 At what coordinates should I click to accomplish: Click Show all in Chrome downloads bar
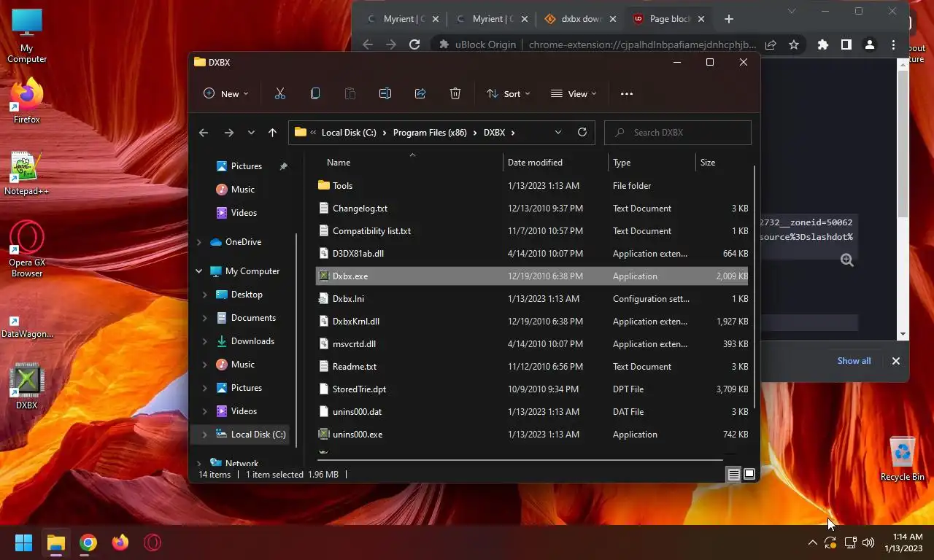854,361
